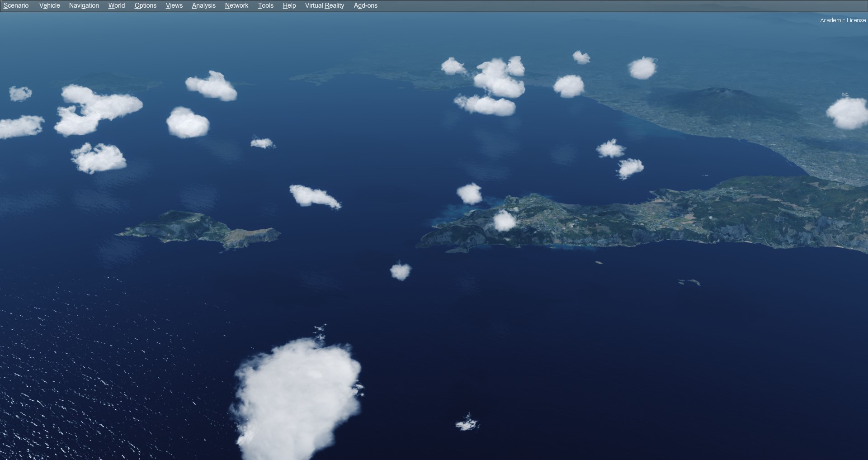This screenshot has width=868, height=460.
Task: Open the Tools menu
Action: point(265,5)
